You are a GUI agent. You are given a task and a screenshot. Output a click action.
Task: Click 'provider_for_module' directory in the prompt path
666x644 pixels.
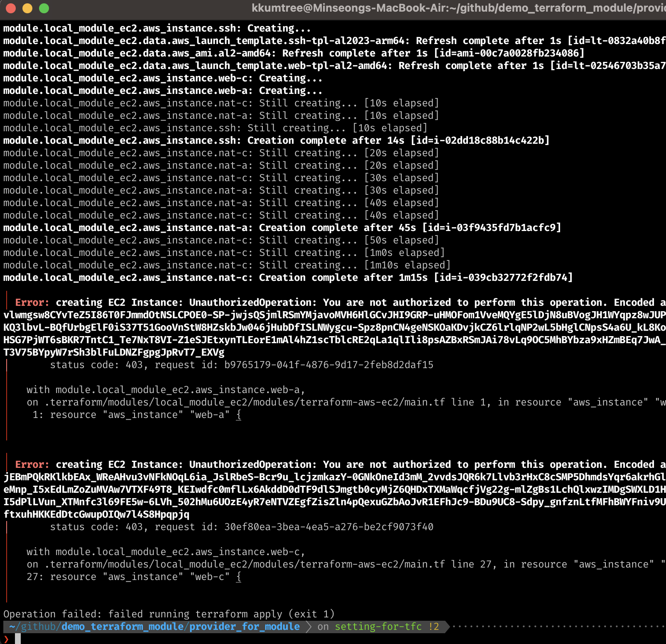pyautogui.click(x=245, y=627)
